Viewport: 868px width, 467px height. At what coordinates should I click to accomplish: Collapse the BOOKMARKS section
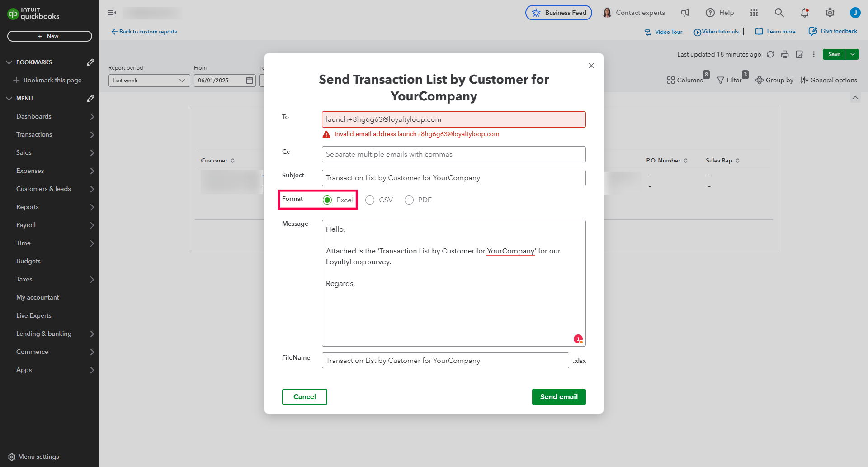click(x=9, y=62)
